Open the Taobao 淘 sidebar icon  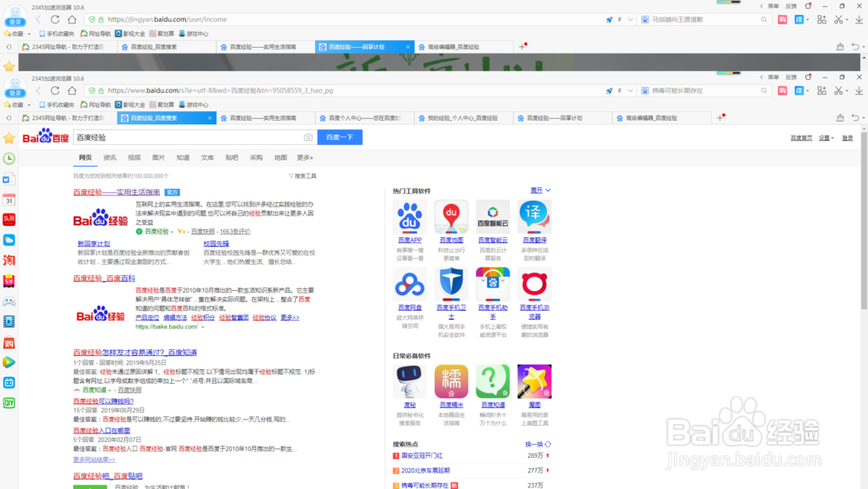click(x=9, y=261)
